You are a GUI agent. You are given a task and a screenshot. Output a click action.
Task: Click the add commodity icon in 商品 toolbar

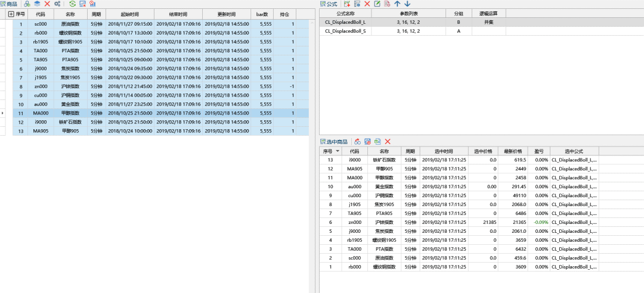click(x=27, y=4)
